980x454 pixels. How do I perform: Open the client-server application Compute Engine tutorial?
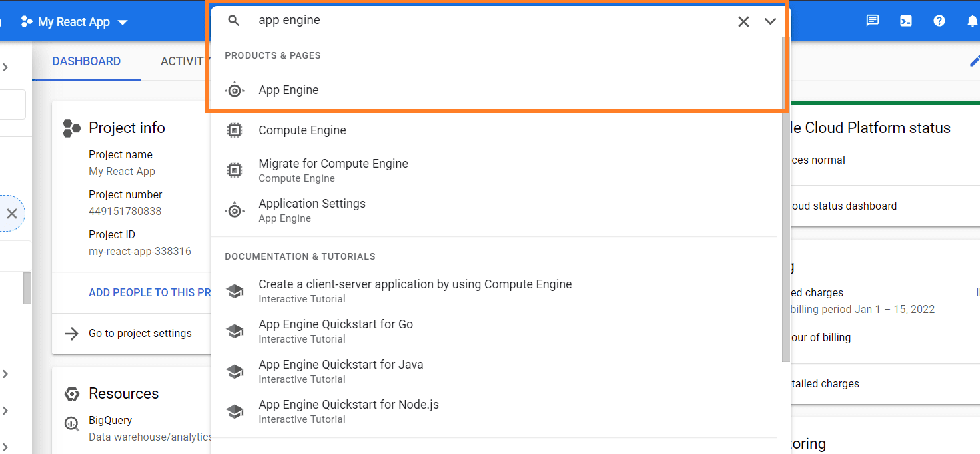tap(494, 291)
